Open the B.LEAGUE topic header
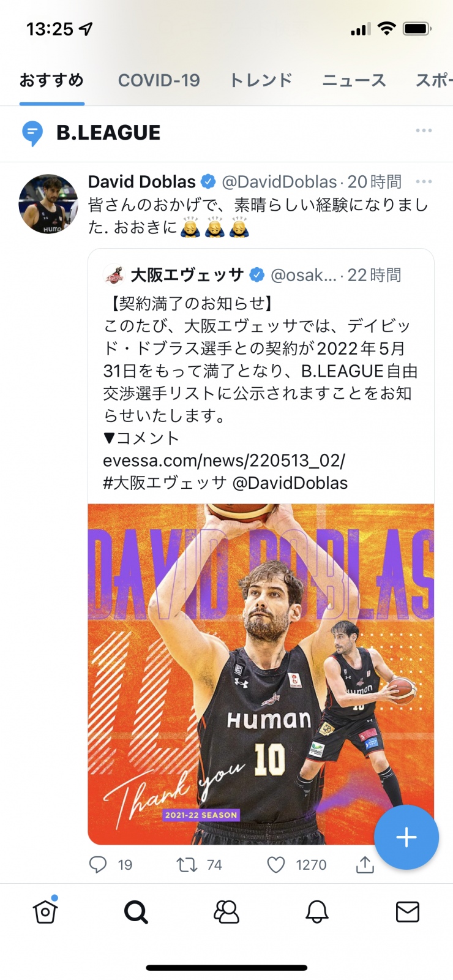Screen dimensions: 453x980 pyautogui.click(x=108, y=132)
